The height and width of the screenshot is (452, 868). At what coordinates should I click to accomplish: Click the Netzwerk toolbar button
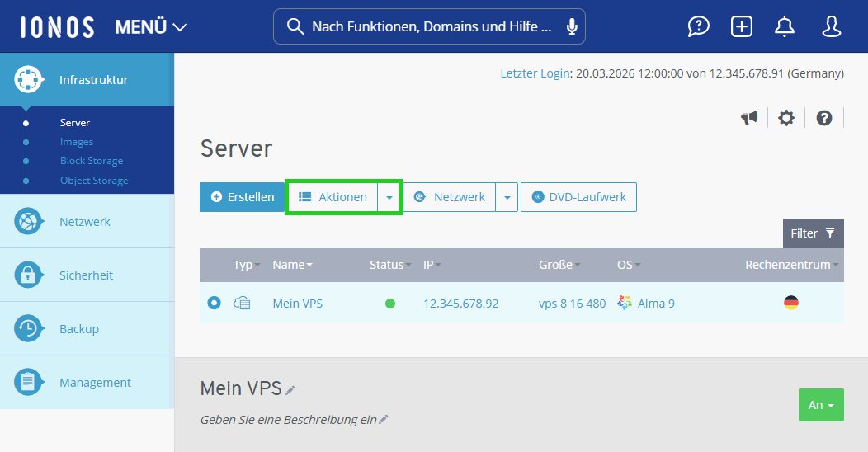(x=450, y=197)
